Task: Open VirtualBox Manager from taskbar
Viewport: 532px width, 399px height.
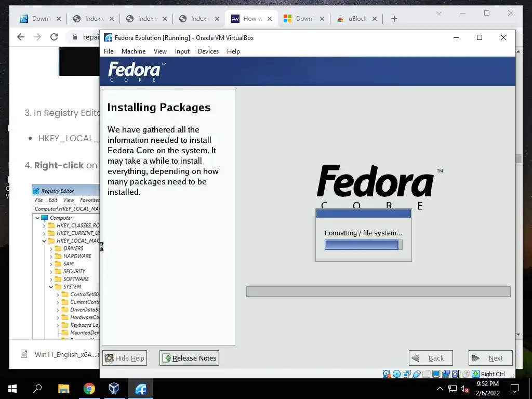Action: (114, 389)
